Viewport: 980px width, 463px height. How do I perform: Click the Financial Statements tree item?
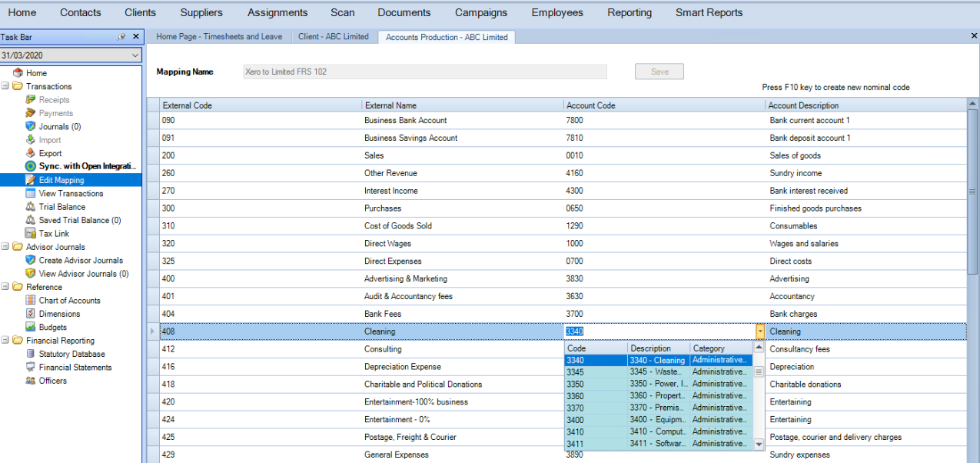pos(75,368)
